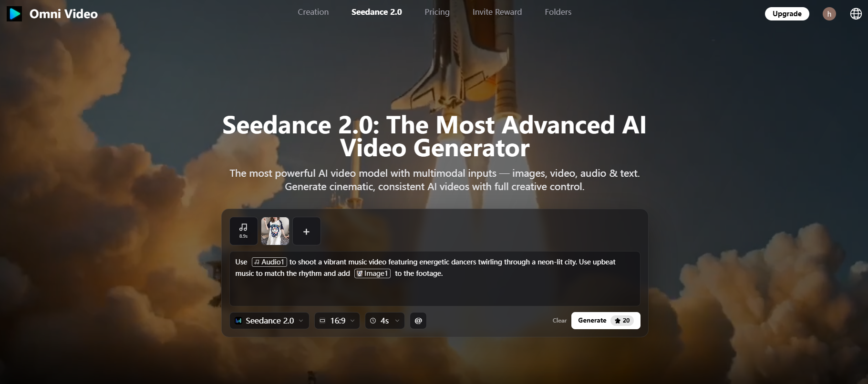The width and height of the screenshot is (868, 384).
Task: Go to the Creation tab
Action: click(313, 12)
